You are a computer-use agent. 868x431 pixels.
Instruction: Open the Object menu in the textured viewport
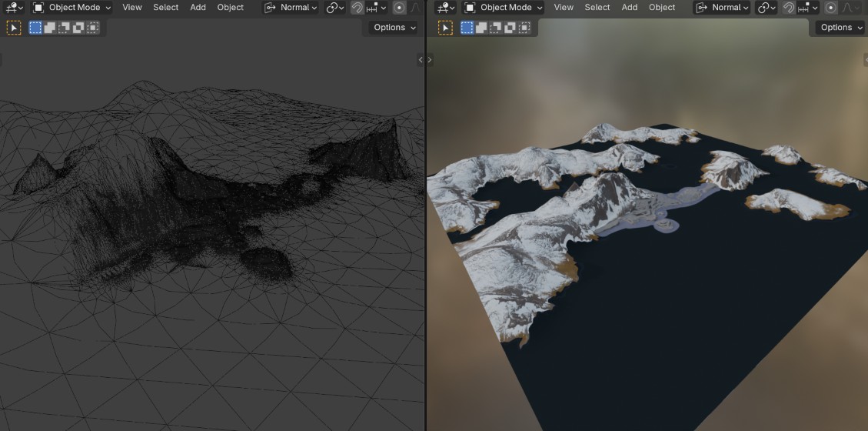tap(662, 8)
